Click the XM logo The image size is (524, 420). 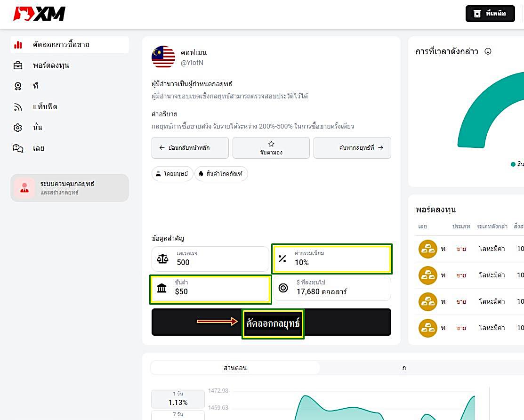[40, 14]
